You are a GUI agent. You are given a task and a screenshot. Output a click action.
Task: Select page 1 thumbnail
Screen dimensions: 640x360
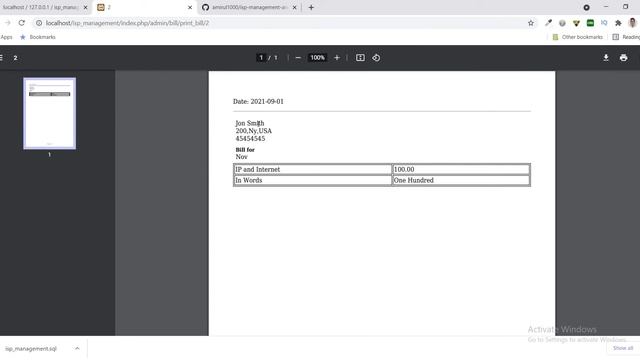pyautogui.click(x=49, y=113)
